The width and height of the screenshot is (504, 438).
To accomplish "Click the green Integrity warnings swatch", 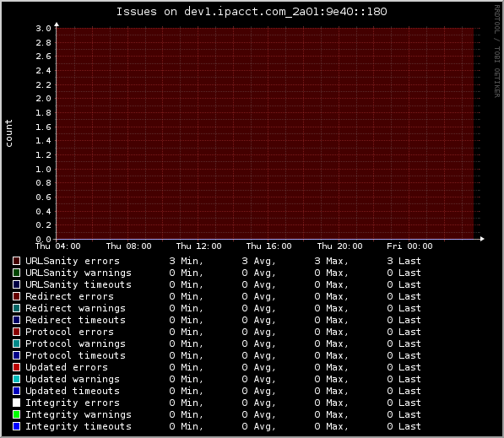I will coord(16,414).
